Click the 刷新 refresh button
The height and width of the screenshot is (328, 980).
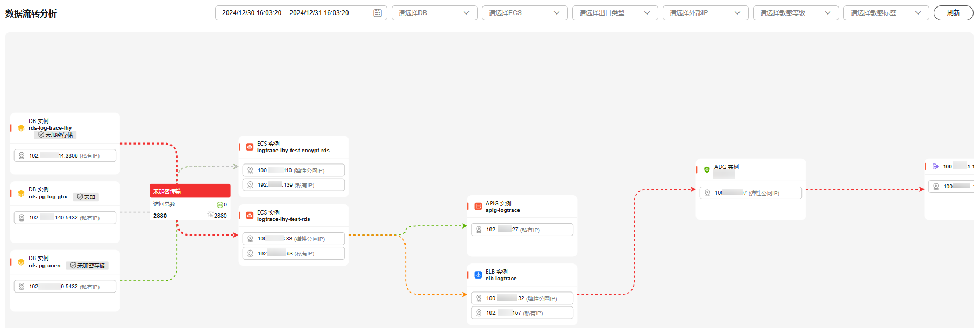coord(953,13)
